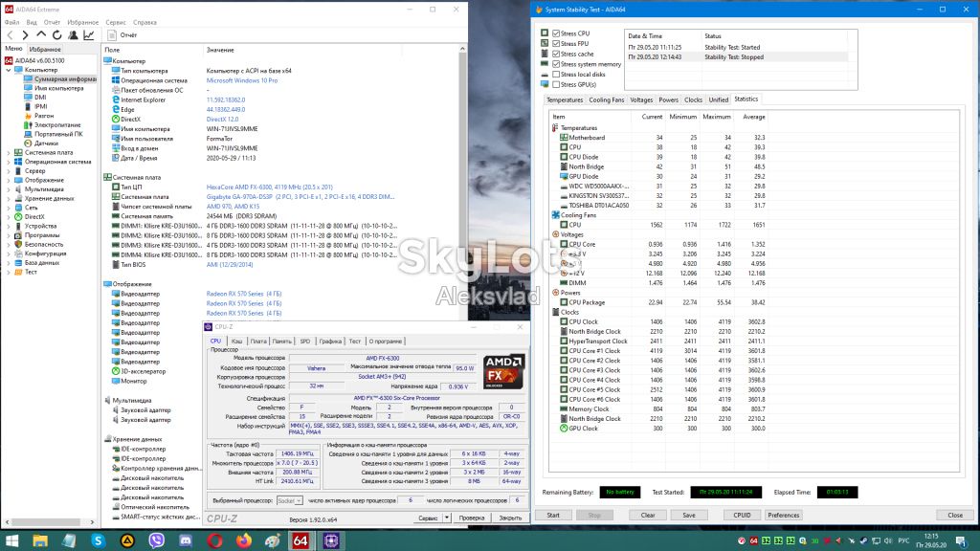Click the Clear button in System Stability Test
The image size is (980, 551).
point(648,516)
